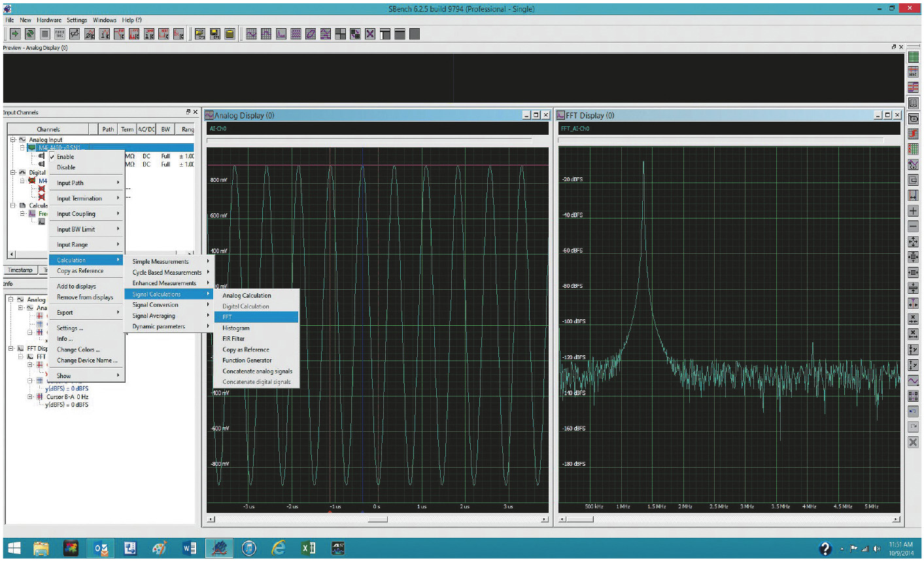Click the Channels column header
Screen dimensions: 924x562
(48, 130)
